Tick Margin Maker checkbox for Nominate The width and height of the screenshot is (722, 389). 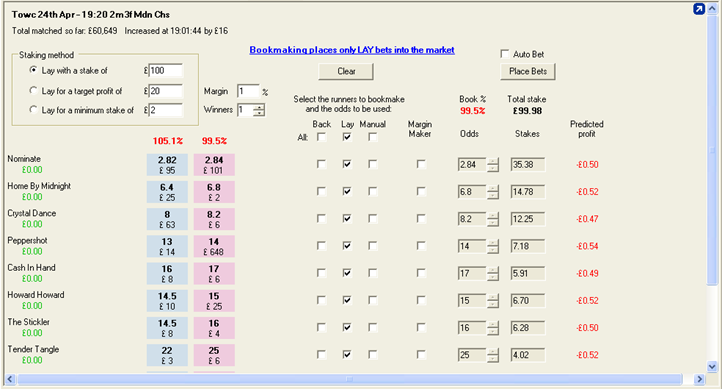[x=421, y=164]
